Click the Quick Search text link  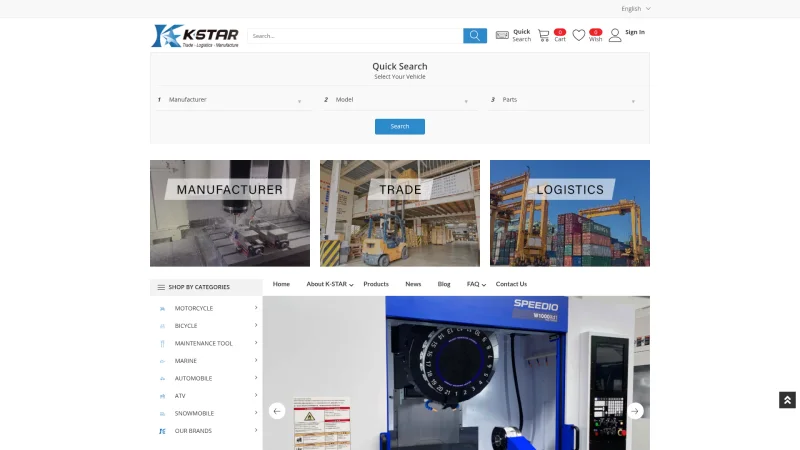[522, 35]
